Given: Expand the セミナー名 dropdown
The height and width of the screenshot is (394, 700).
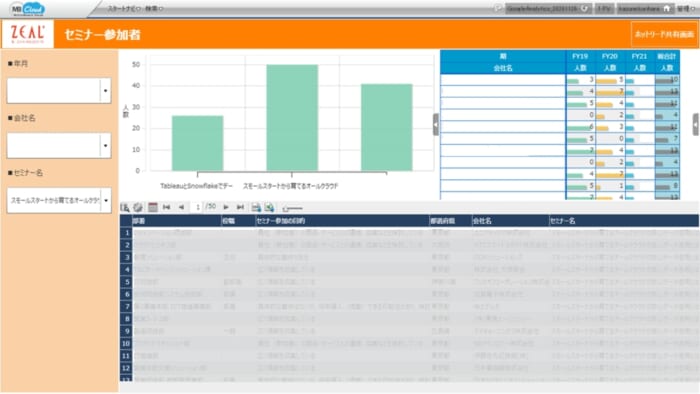Looking at the screenshot, I should (105, 200).
